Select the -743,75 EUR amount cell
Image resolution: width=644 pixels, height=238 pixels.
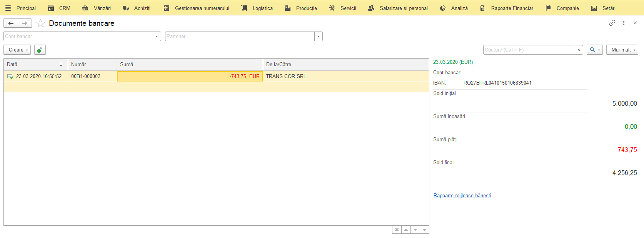click(190, 77)
